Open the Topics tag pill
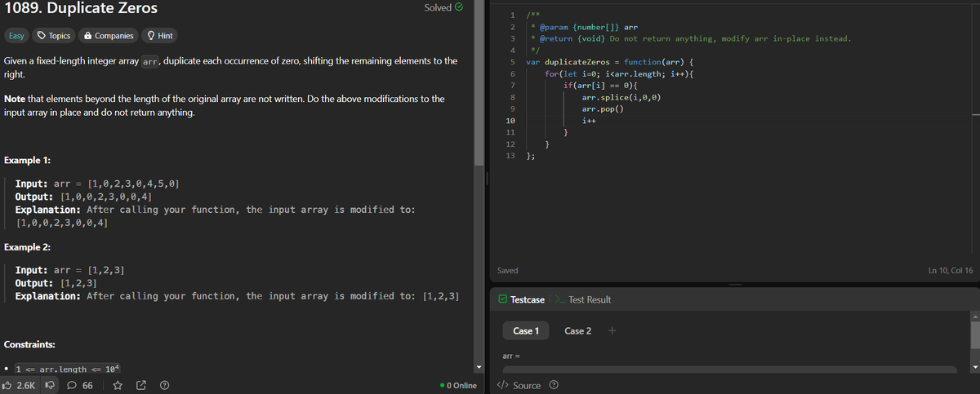This screenshot has height=394, width=980. (x=54, y=36)
